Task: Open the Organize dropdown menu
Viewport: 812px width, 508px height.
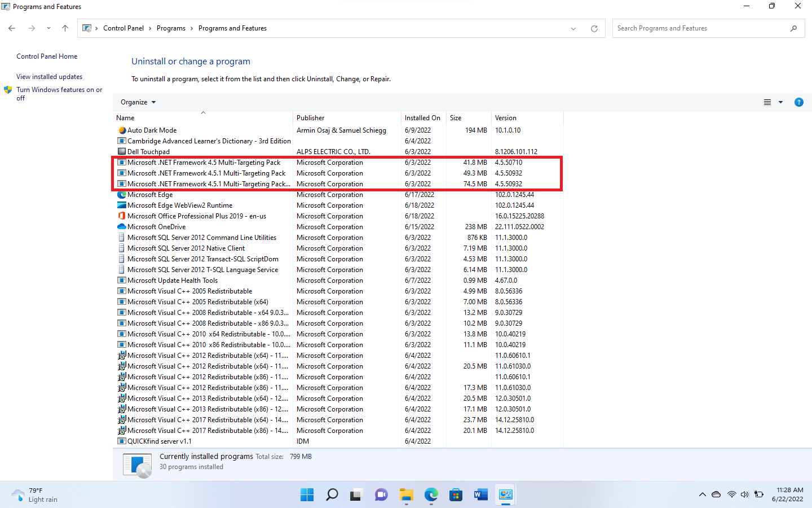Action: pyautogui.click(x=138, y=102)
